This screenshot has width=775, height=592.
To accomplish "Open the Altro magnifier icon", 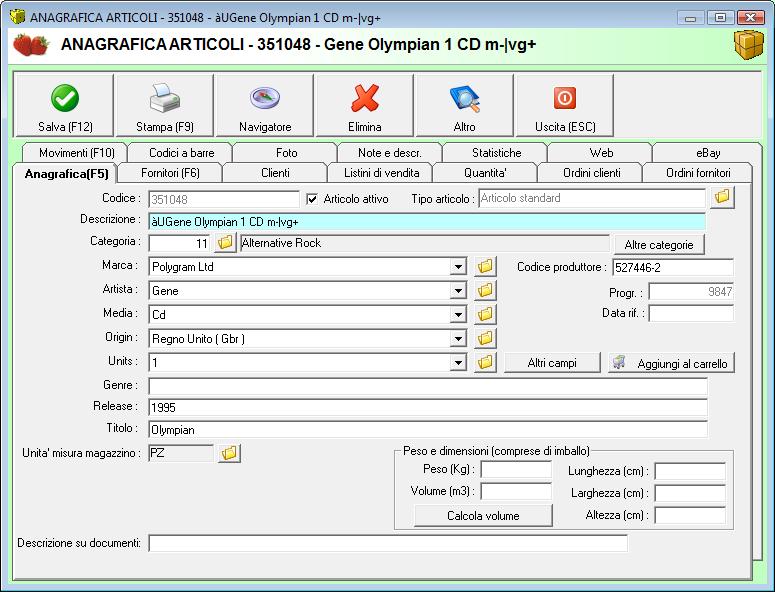I will pos(465,98).
